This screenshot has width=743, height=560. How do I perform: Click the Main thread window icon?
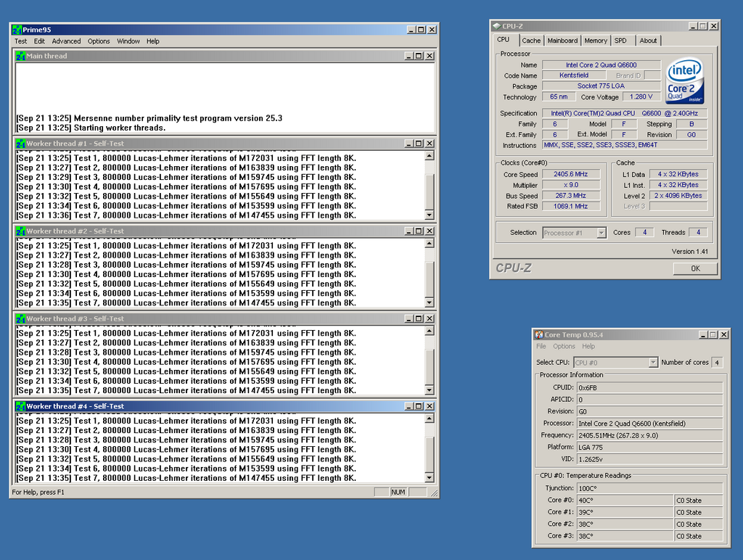pyautogui.click(x=20, y=56)
